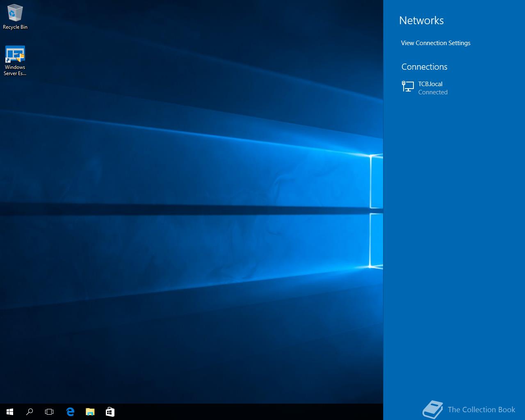Open the Start menu

(10, 412)
